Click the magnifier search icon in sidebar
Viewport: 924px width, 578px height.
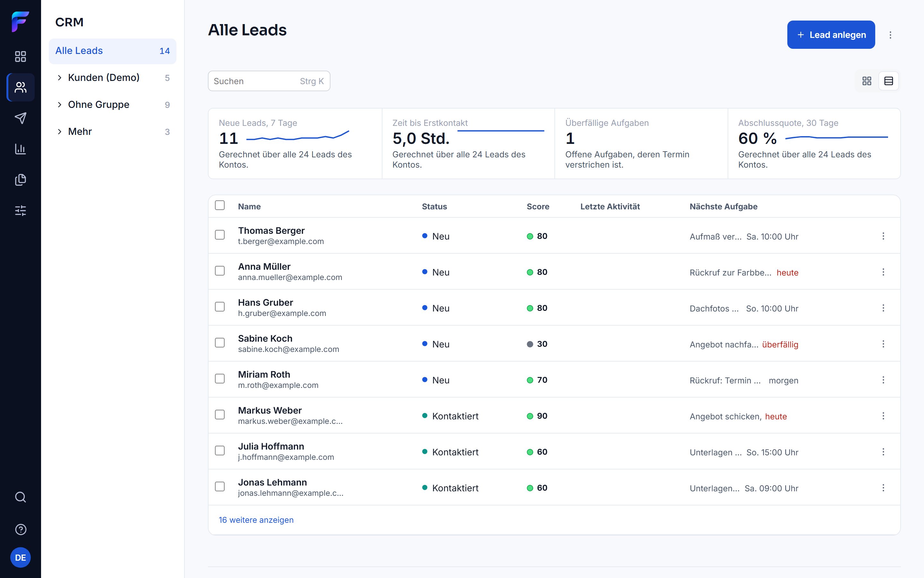(20, 497)
